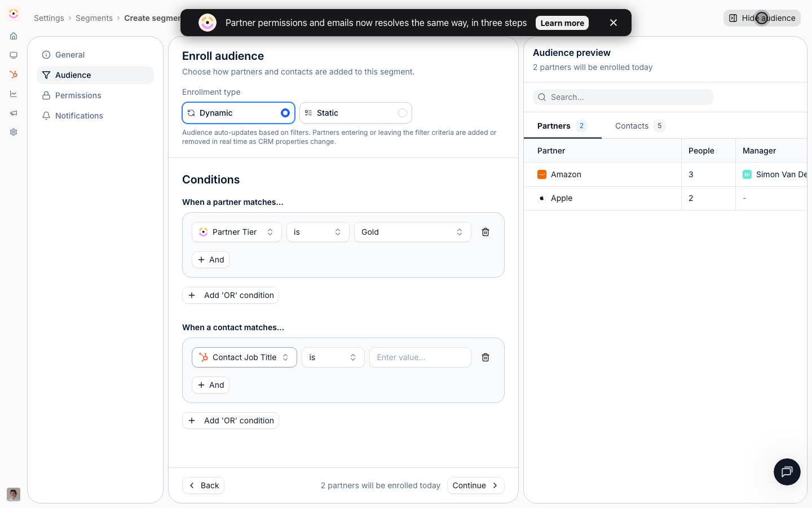
Task: Click the Segments breadcrumb link
Action: [94, 18]
